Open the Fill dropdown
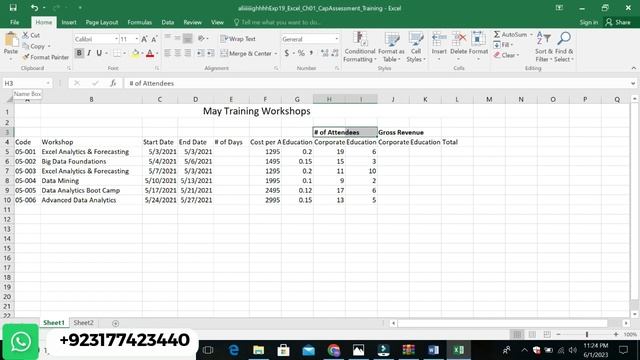The width and height of the screenshot is (640, 360). (x=504, y=45)
